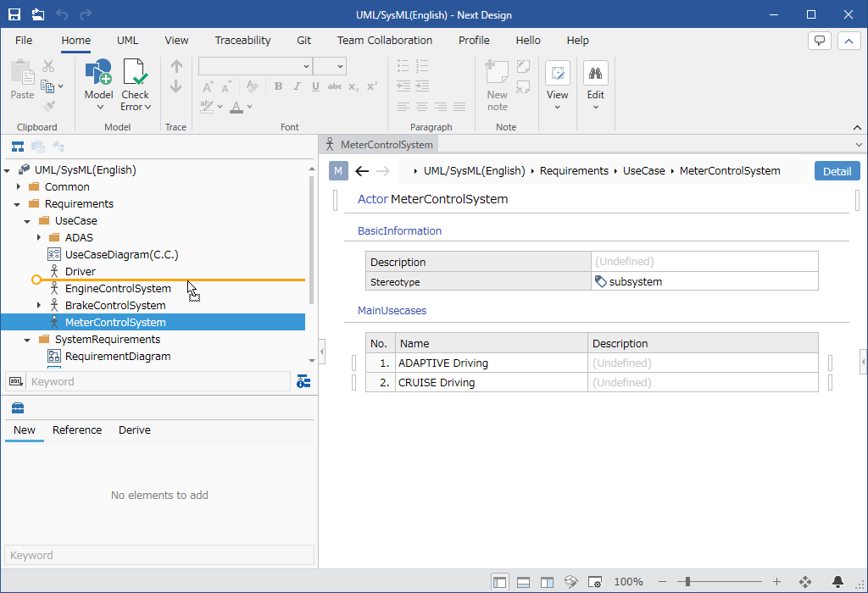Click the fit-to-window arrows icon
868x593 pixels.
(805, 581)
